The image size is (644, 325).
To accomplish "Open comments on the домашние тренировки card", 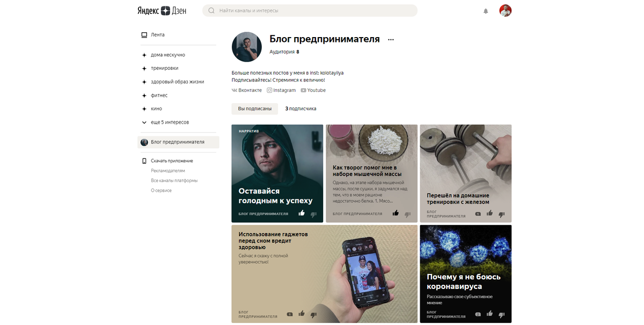I will point(478,214).
